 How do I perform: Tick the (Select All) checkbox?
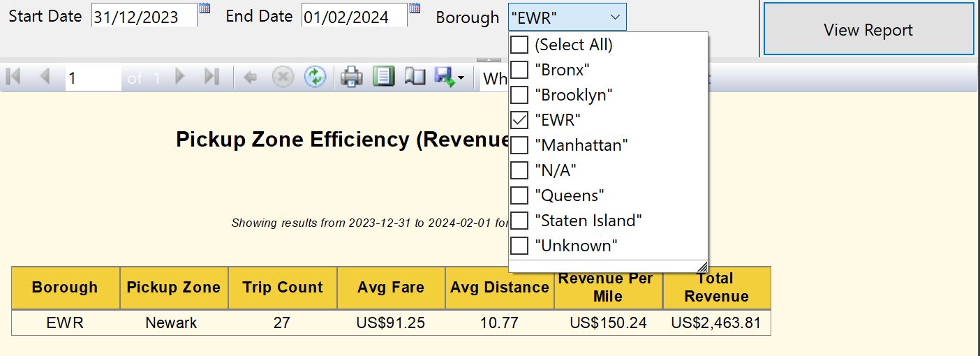point(519,45)
